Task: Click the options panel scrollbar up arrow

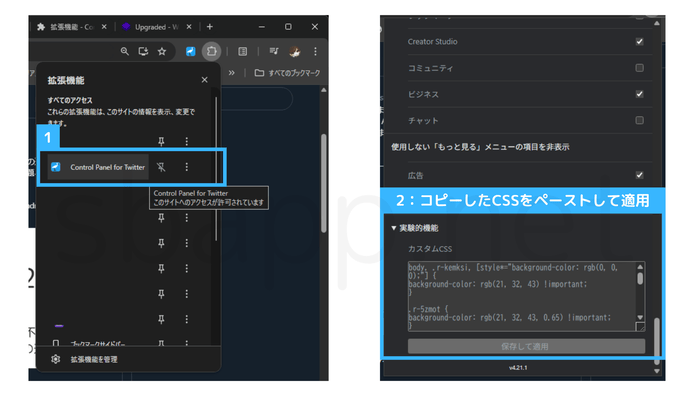Action: (657, 23)
